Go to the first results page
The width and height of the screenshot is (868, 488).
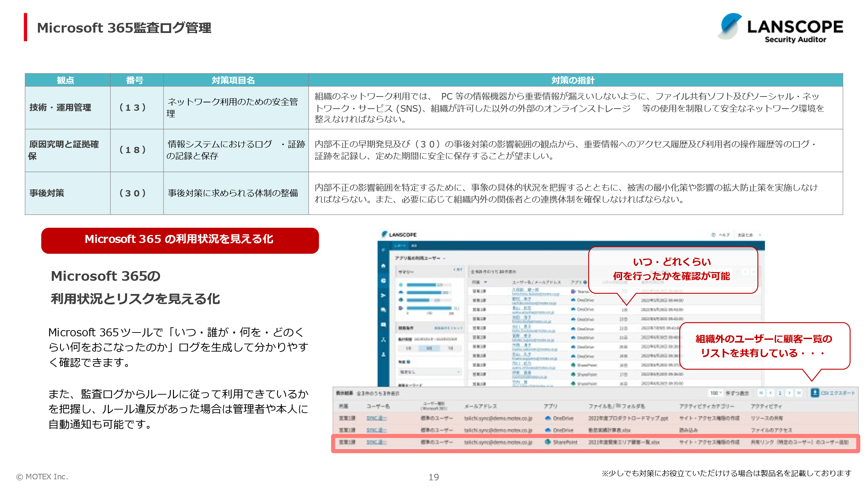(761, 393)
